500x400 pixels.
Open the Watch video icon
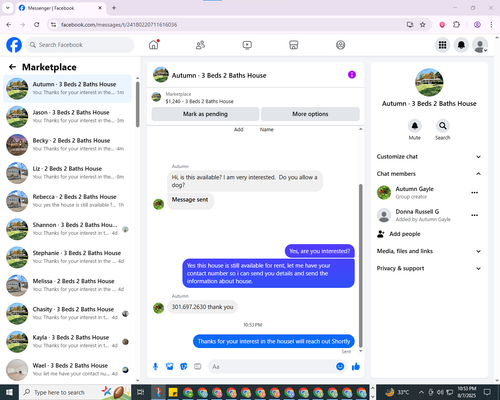click(247, 45)
